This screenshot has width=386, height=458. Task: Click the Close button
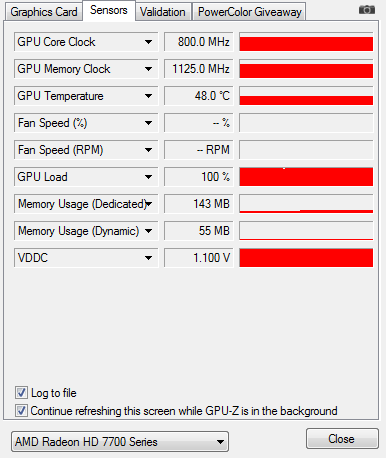[x=342, y=439]
